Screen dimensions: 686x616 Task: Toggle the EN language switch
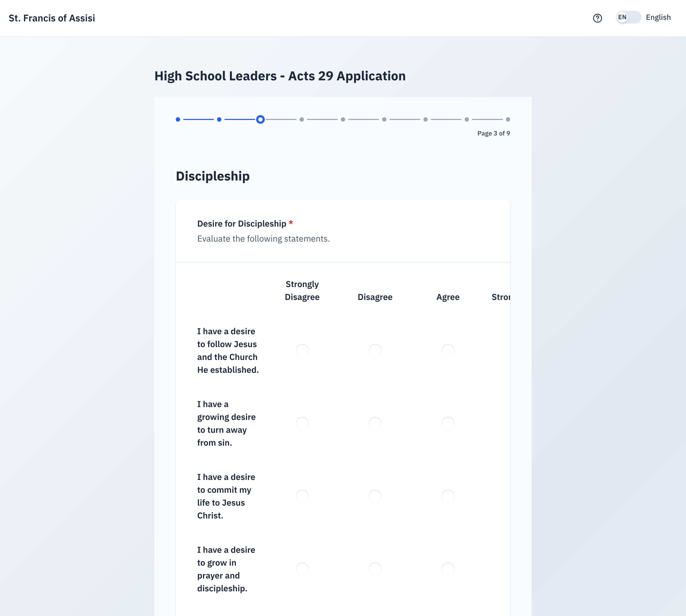click(628, 17)
